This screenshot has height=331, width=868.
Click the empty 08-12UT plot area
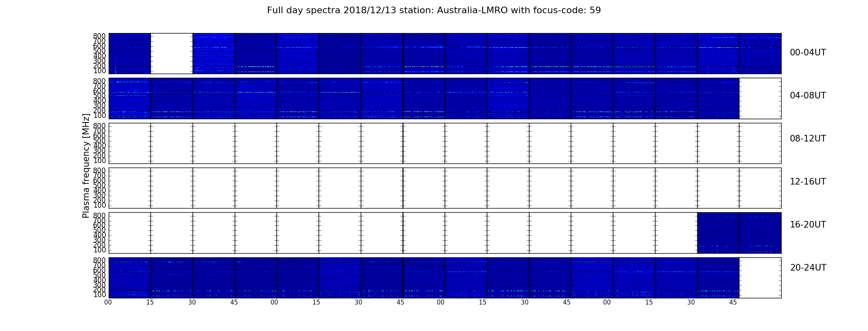point(445,143)
